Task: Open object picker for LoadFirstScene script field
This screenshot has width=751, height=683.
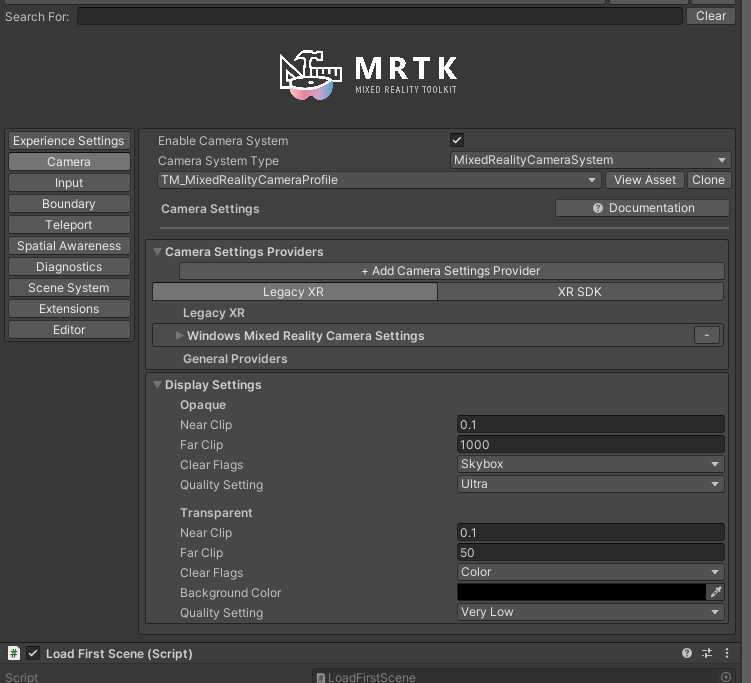Action: pos(726,677)
